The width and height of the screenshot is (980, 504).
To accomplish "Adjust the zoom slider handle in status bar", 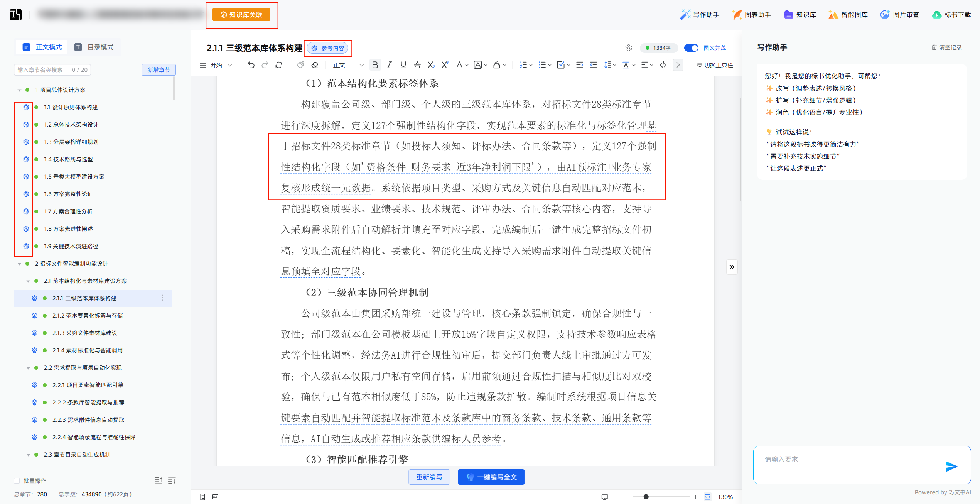I will coord(646,497).
